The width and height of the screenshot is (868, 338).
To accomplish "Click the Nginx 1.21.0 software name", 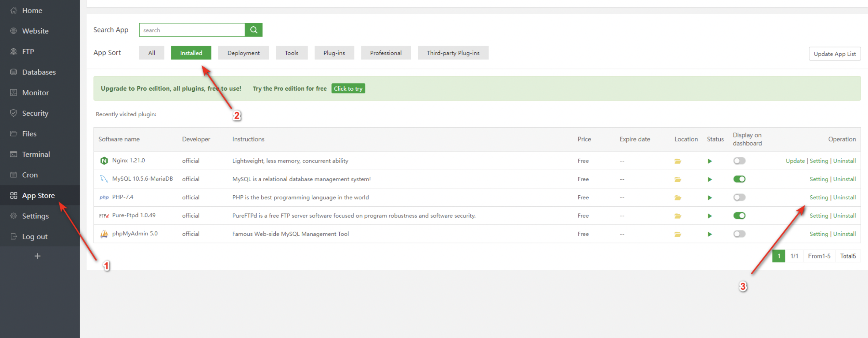I will tap(128, 160).
